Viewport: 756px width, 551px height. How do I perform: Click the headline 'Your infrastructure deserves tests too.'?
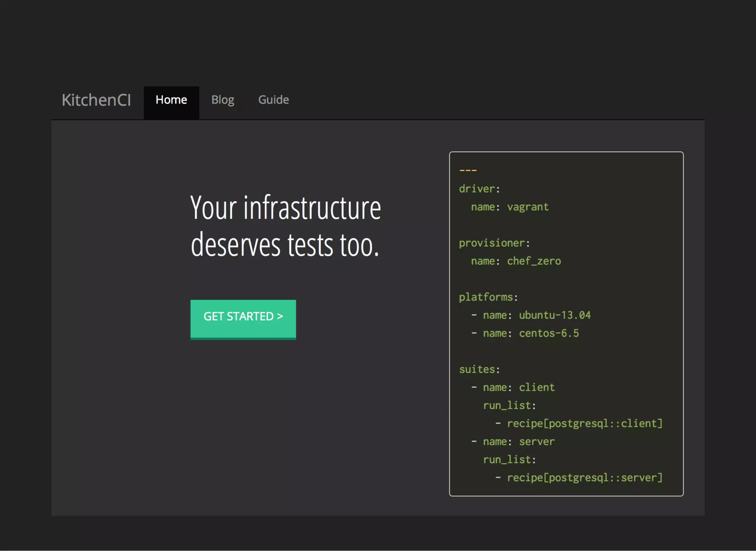[x=285, y=226]
